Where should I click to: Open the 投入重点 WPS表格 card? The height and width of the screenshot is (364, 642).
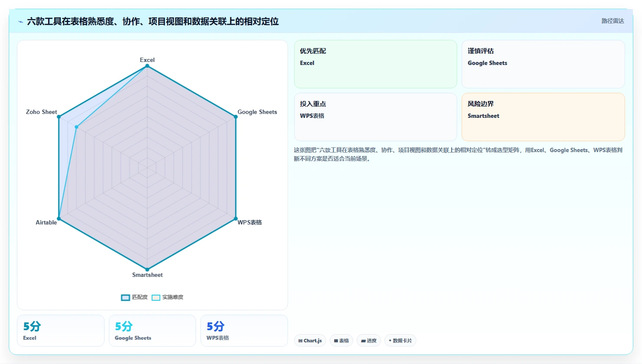click(376, 117)
